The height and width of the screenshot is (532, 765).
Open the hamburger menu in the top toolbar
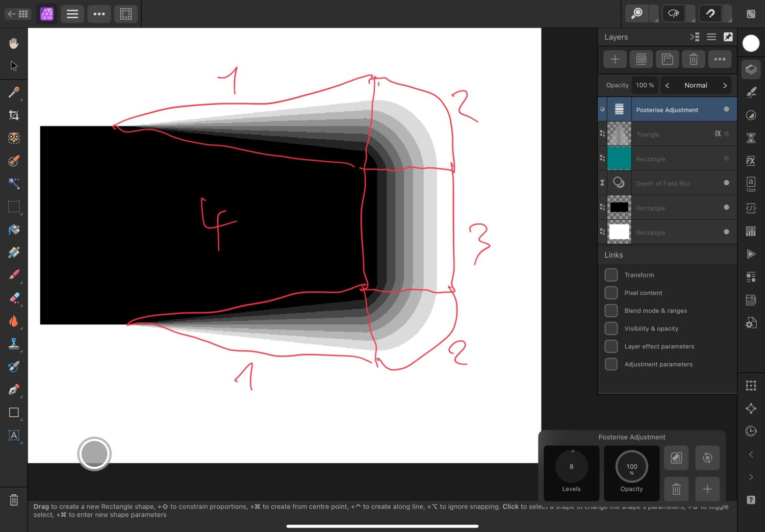(72, 14)
